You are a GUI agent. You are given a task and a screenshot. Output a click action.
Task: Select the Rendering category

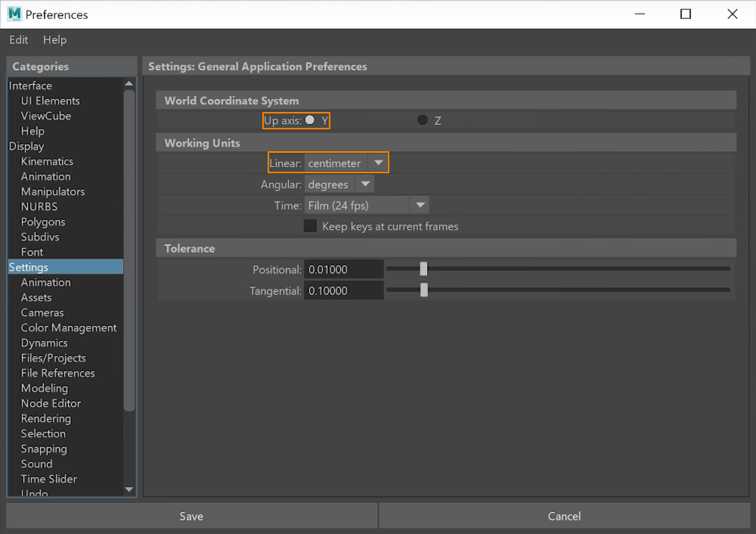tap(66, 418)
